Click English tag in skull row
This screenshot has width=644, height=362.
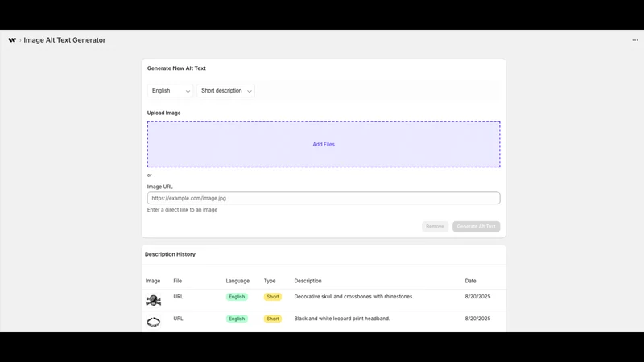pyautogui.click(x=237, y=297)
